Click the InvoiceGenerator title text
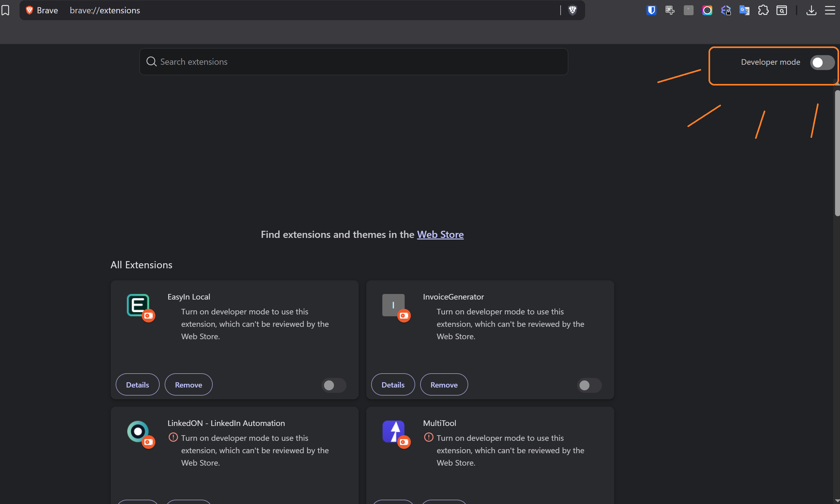 [x=453, y=297]
